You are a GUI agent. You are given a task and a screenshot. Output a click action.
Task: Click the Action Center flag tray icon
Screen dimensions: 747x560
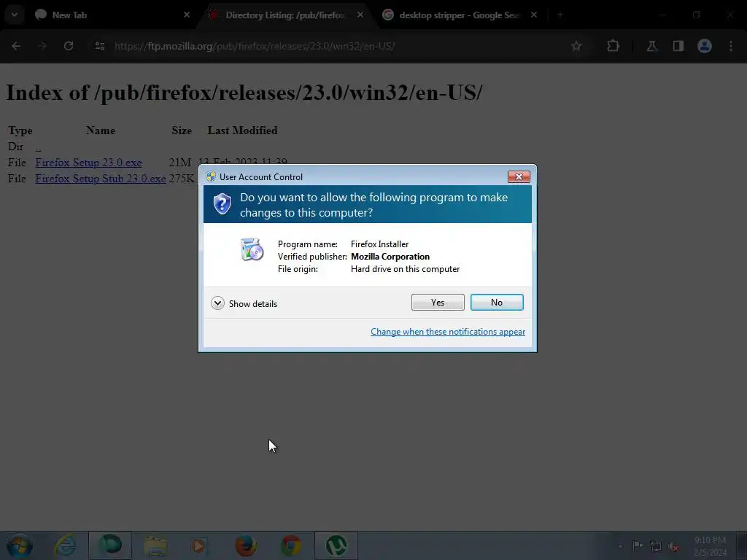(x=638, y=545)
